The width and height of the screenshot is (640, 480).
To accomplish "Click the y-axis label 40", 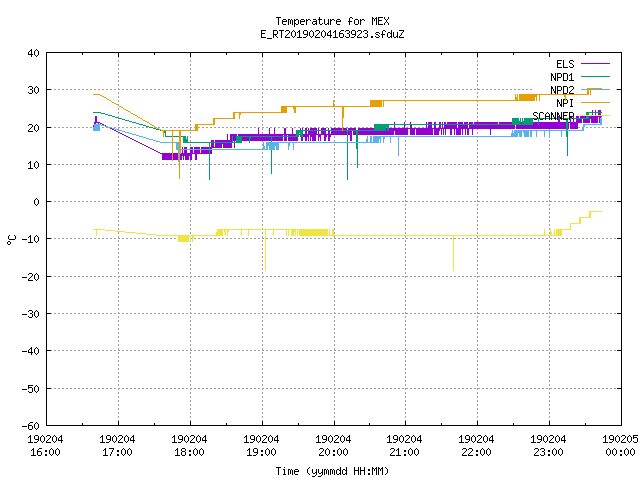I will click(x=33, y=53).
